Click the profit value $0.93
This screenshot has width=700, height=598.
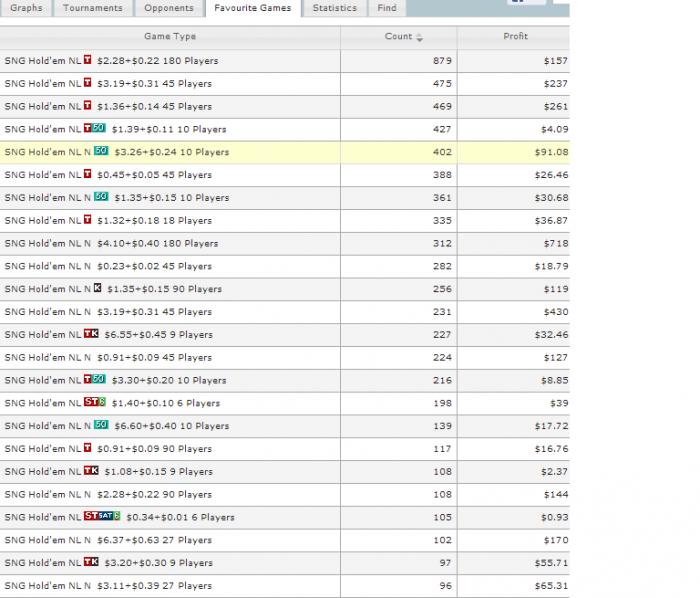click(x=554, y=517)
